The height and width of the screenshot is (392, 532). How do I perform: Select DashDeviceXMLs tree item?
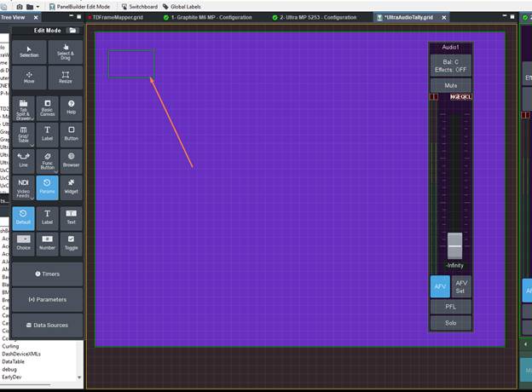[21, 354]
